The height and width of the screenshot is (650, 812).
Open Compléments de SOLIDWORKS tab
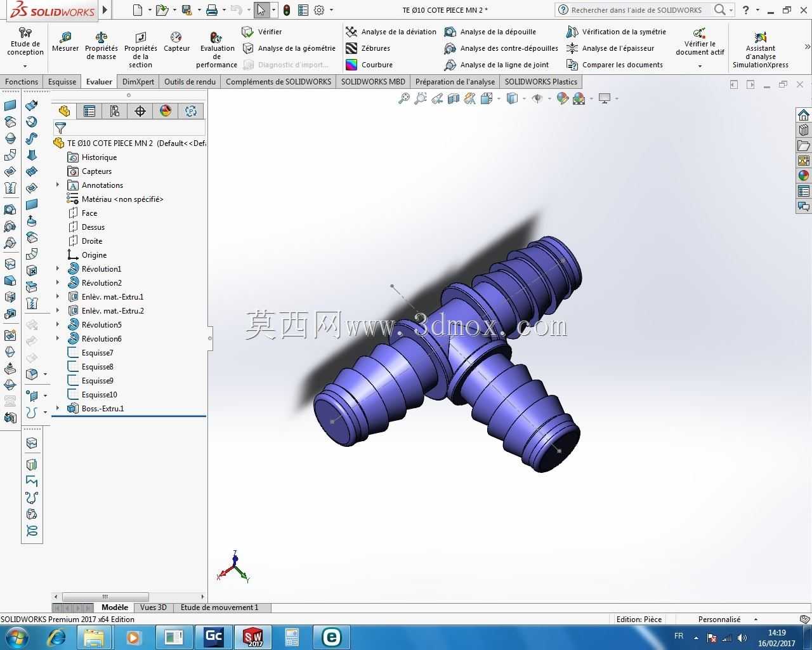pyautogui.click(x=278, y=82)
